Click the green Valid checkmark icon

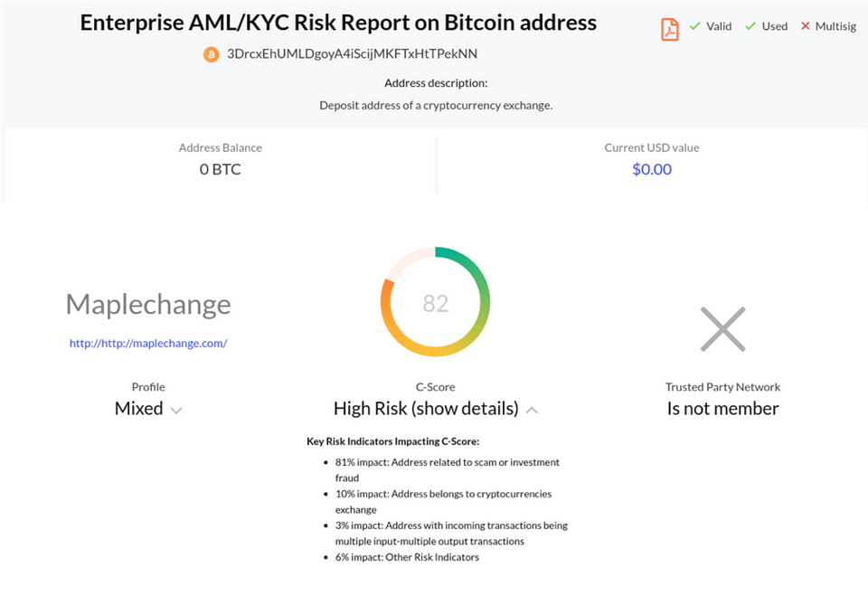pyautogui.click(x=695, y=26)
